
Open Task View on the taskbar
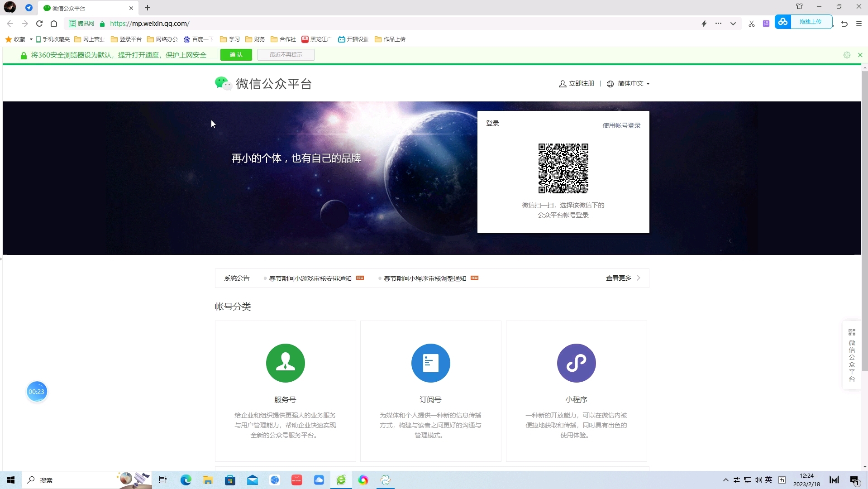163,480
